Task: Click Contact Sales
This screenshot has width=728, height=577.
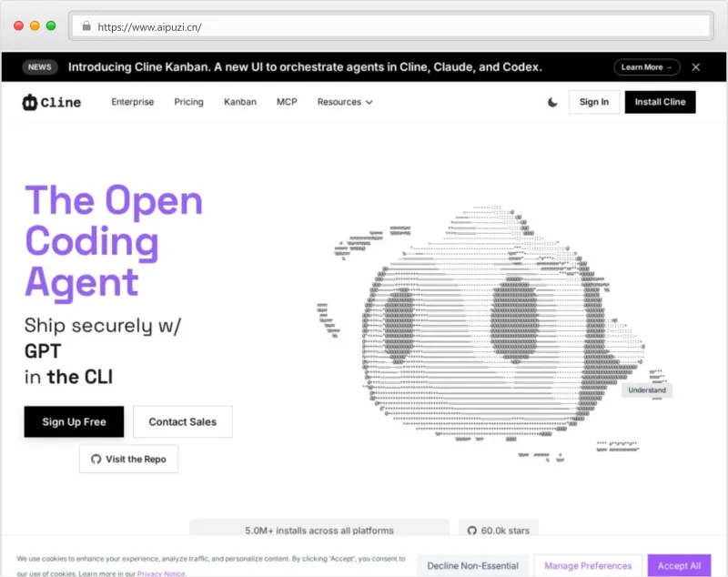Action: (x=182, y=421)
